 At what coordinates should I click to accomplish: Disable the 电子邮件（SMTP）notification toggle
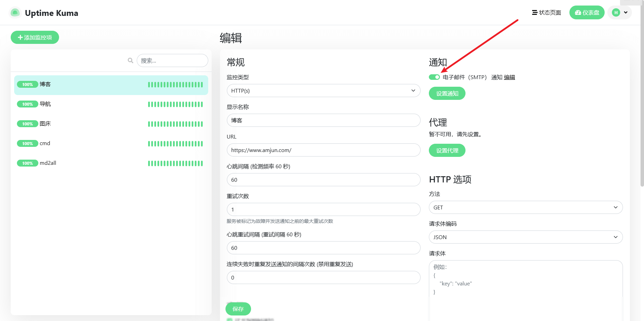434,77
